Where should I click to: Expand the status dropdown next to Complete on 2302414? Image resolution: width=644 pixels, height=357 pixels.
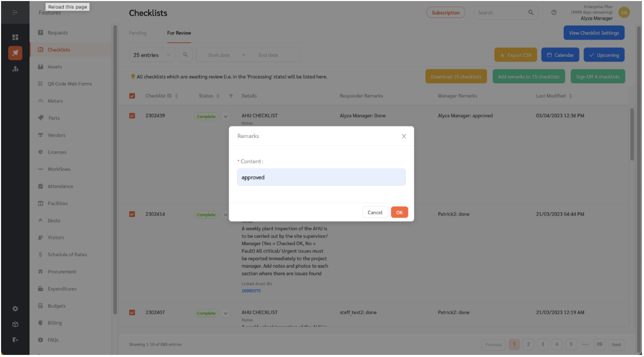(x=225, y=214)
